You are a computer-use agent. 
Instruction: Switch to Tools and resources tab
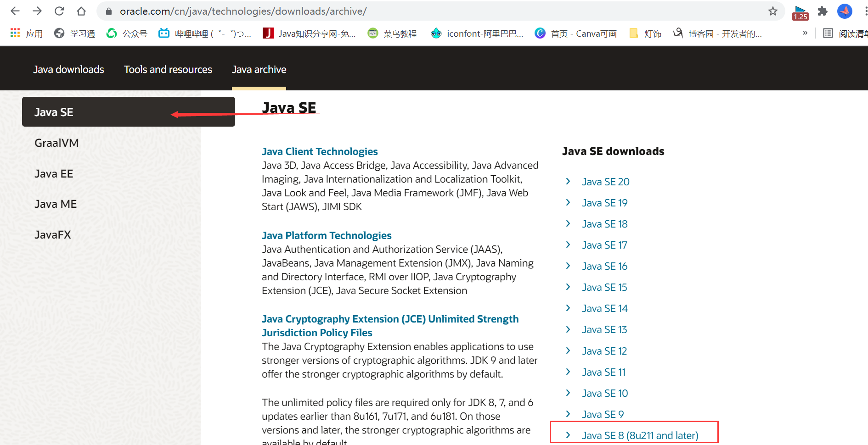coord(168,70)
